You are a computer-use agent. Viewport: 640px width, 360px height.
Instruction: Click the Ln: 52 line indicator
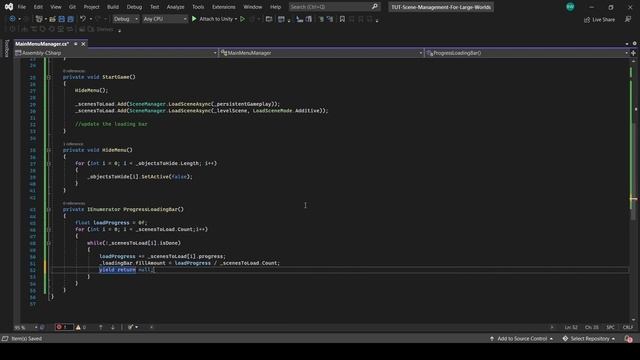pyautogui.click(x=571, y=327)
